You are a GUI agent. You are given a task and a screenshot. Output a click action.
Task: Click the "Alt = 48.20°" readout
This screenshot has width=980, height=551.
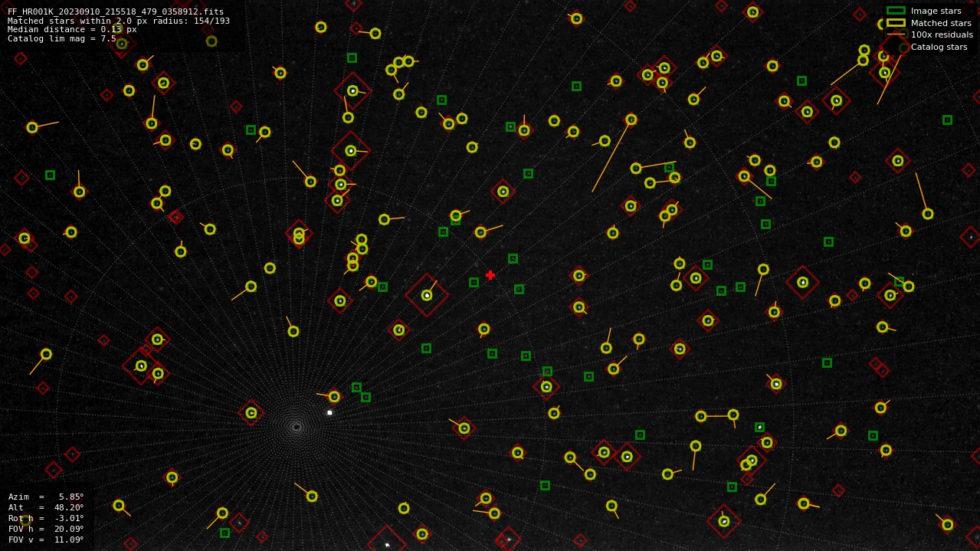click(46, 507)
